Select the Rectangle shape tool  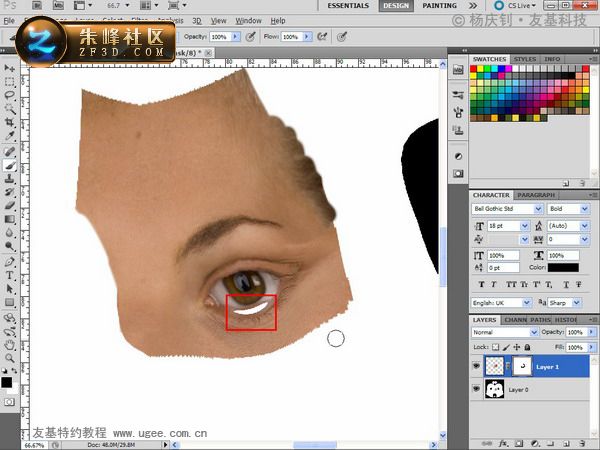(x=10, y=302)
